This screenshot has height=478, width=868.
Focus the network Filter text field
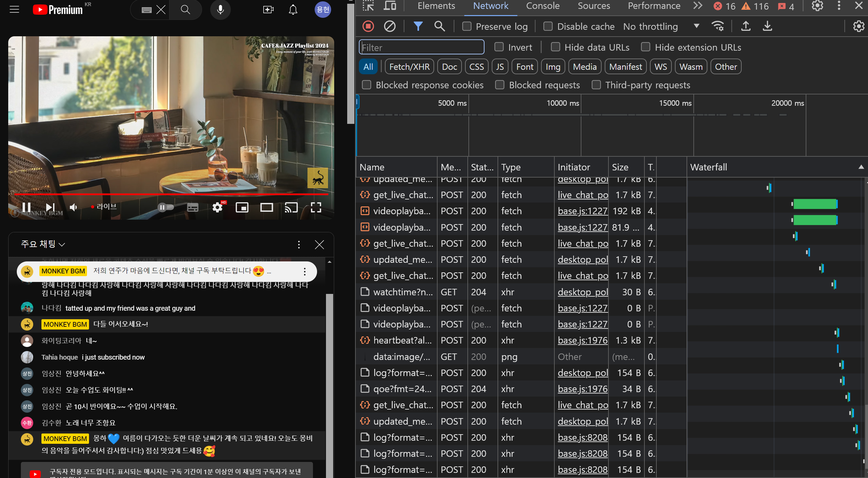coord(422,47)
